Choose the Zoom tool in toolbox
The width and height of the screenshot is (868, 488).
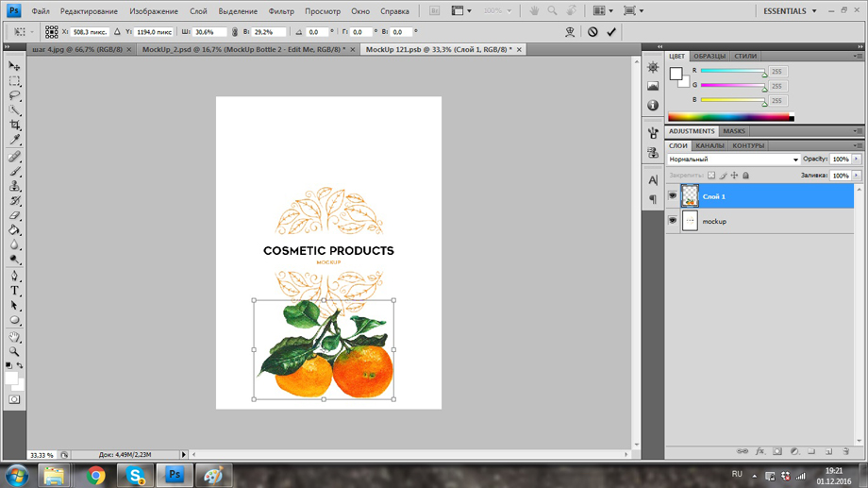tap(14, 351)
